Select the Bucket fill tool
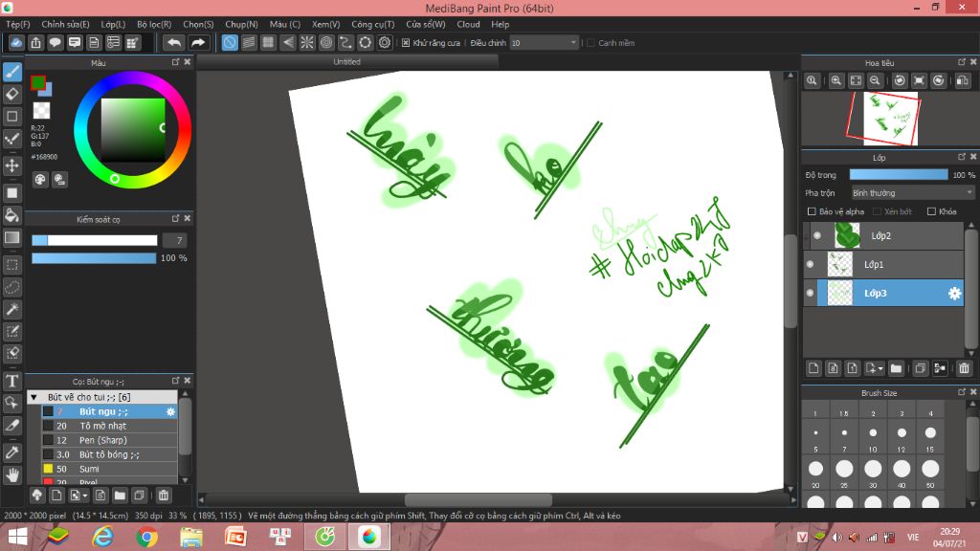The image size is (980, 551). tap(12, 214)
